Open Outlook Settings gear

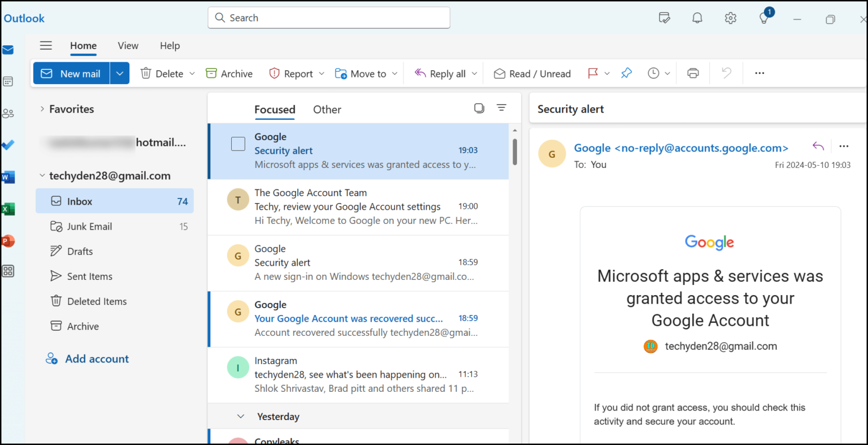[730, 18]
